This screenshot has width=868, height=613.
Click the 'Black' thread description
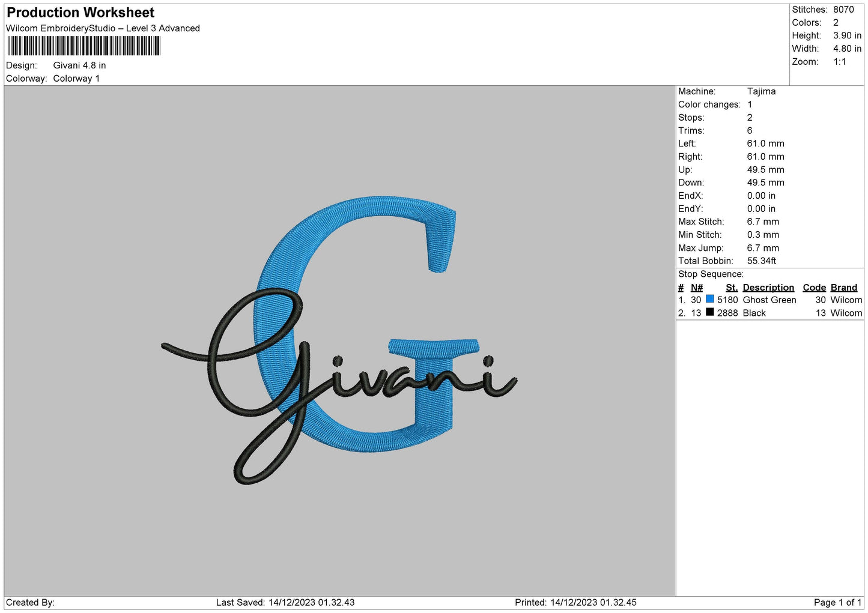[x=754, y=313]
